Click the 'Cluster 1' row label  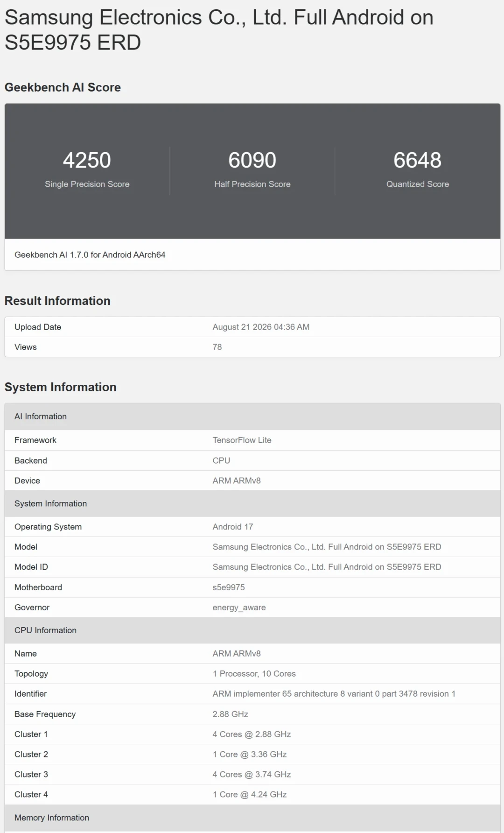tap(31, 734)
